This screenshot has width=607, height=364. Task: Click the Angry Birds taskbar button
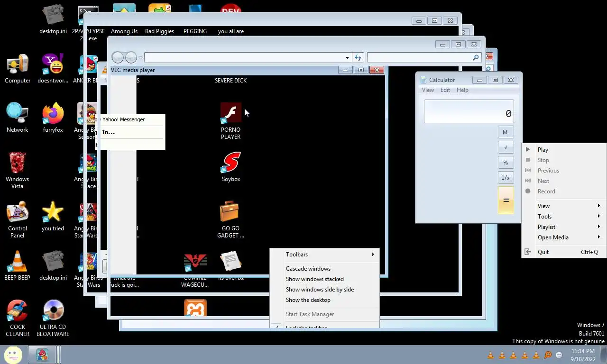click(42, 355)
